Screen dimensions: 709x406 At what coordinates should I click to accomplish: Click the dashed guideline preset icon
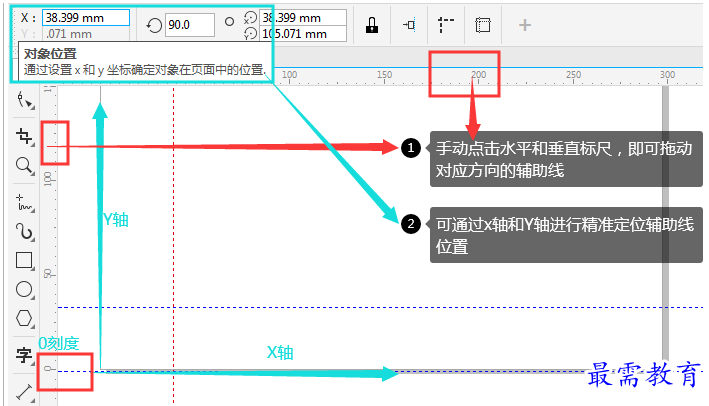click(x=446, y=25)
